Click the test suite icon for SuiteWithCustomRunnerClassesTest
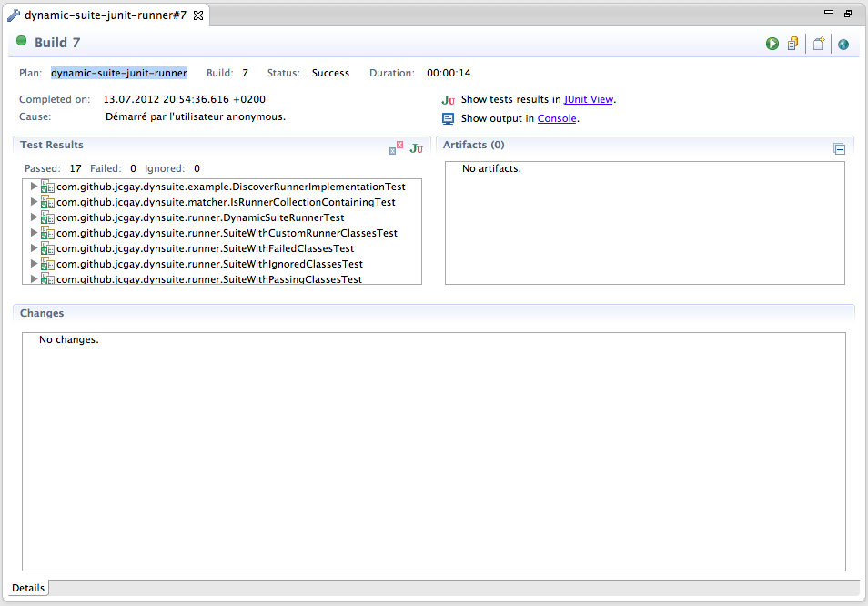This screenshot has width=868, height=606. coord(47,234)
